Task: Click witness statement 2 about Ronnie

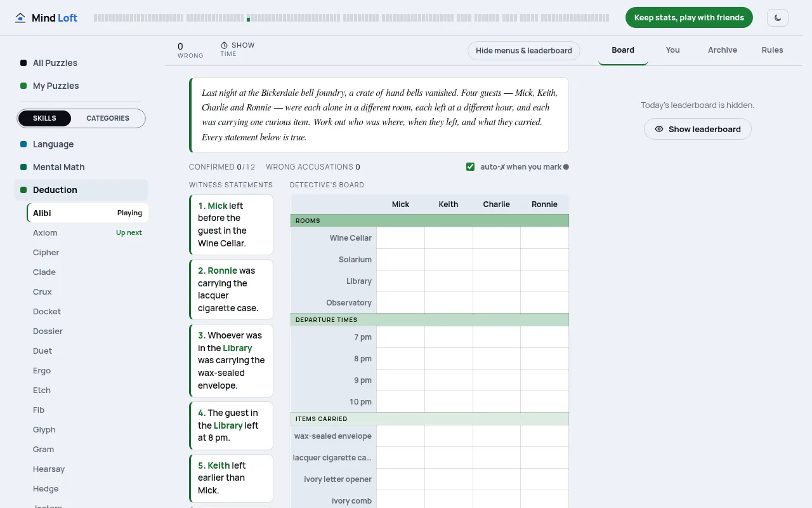Action: [231, 290]
